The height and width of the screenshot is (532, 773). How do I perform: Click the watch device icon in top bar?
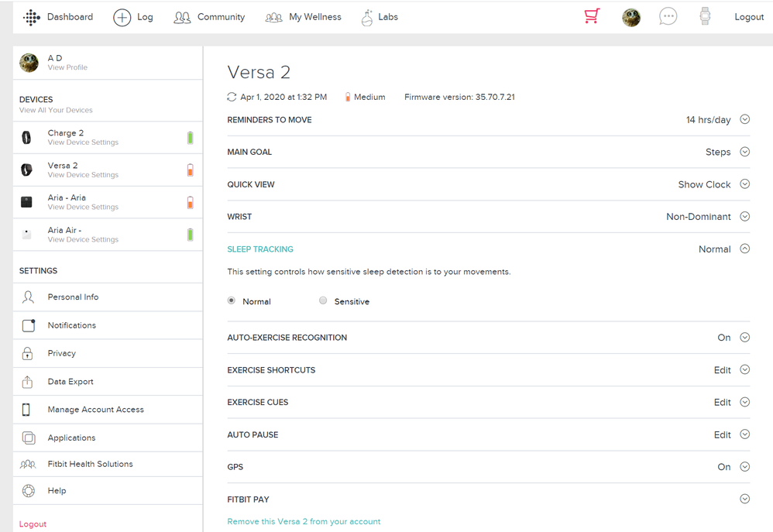point(705,16)
